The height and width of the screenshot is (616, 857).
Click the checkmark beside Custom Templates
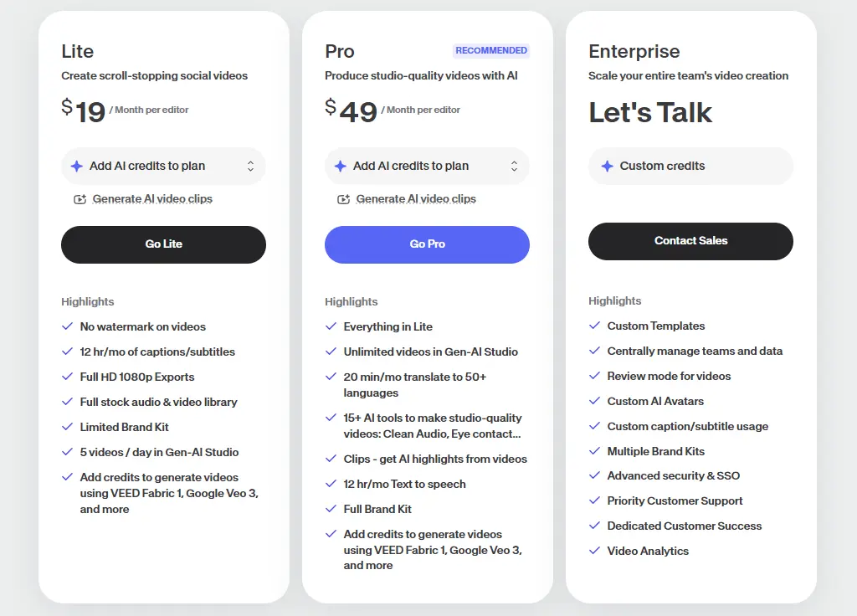click(x=595, y=326)
